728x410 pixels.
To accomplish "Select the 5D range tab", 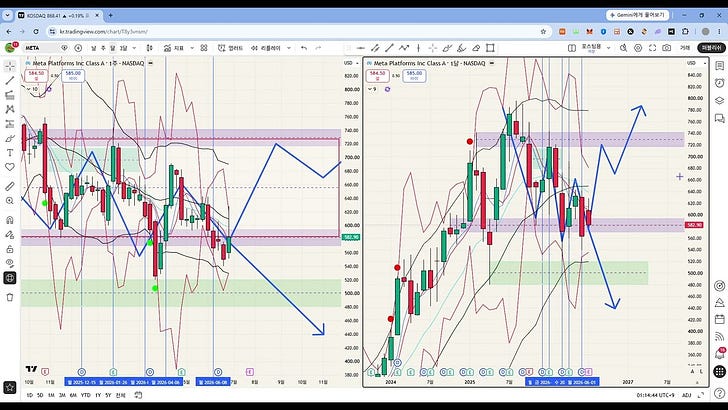I will (x=40, y=395).
